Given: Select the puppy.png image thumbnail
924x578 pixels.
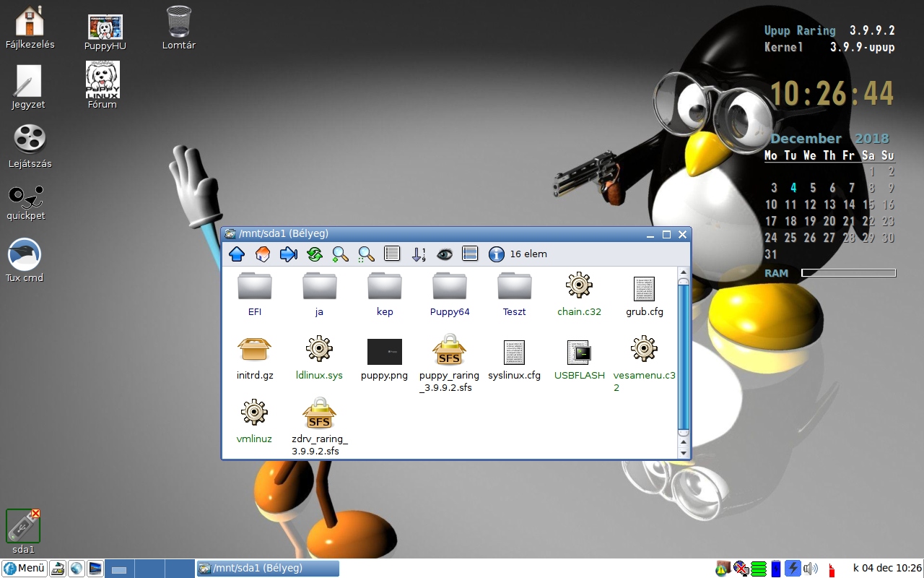Looking at the screenshot, I should [x=385, y=352].
